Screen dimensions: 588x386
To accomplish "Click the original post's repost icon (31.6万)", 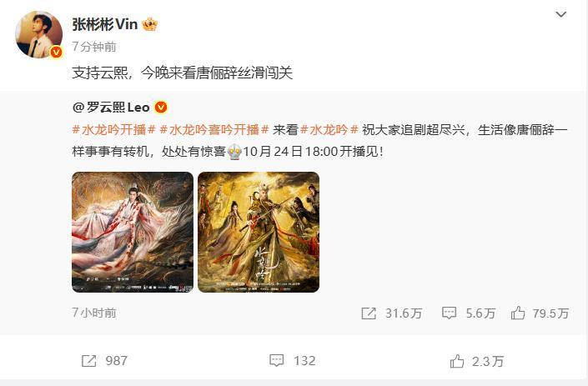I will pyautogui.click(x=369, y=313).
